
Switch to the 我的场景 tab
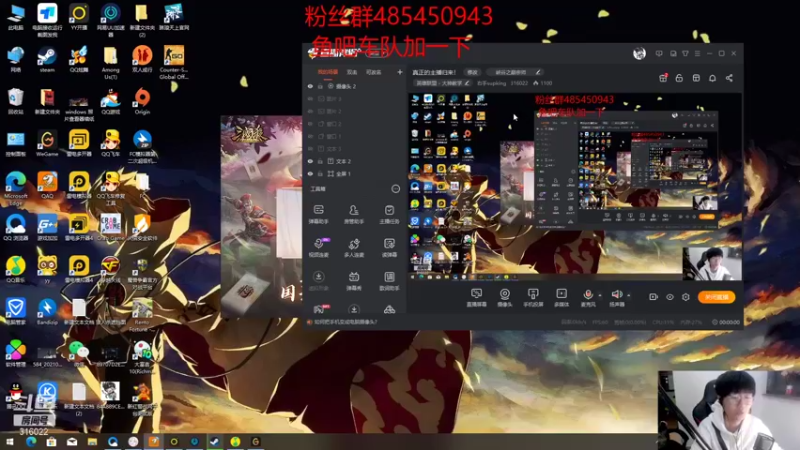[328, 72]
